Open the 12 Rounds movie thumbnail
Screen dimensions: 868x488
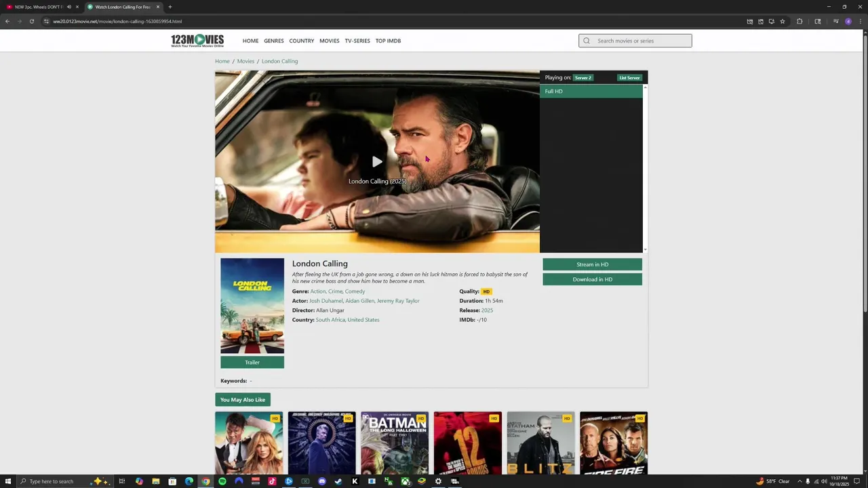point(468,443)
